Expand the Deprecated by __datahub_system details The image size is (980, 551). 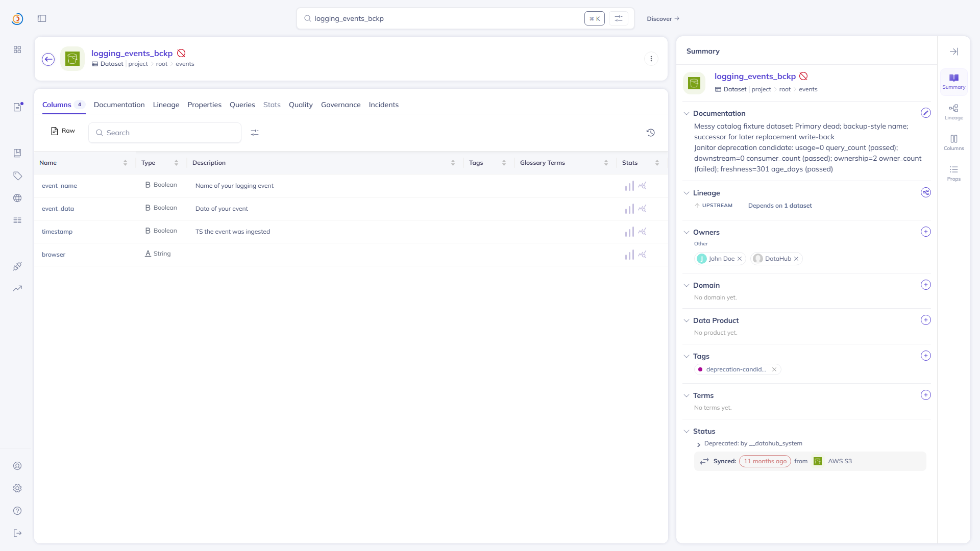699,444
